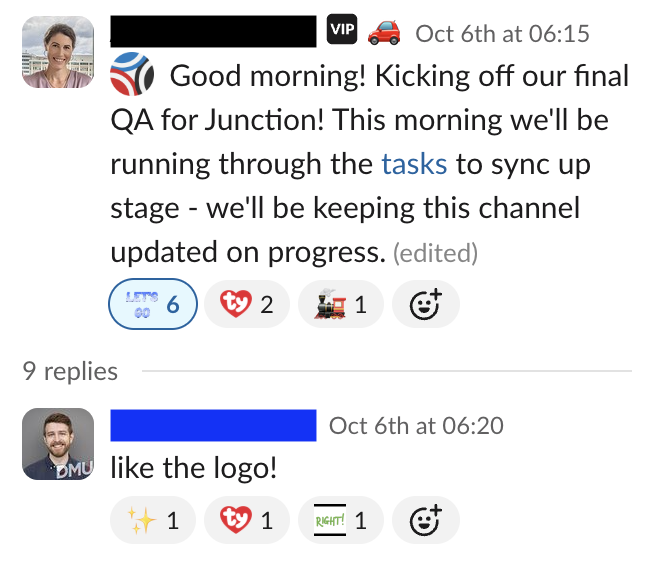Toggle the ty reaction on the reply
Screen dimensions: 654x572
point(246,520)
